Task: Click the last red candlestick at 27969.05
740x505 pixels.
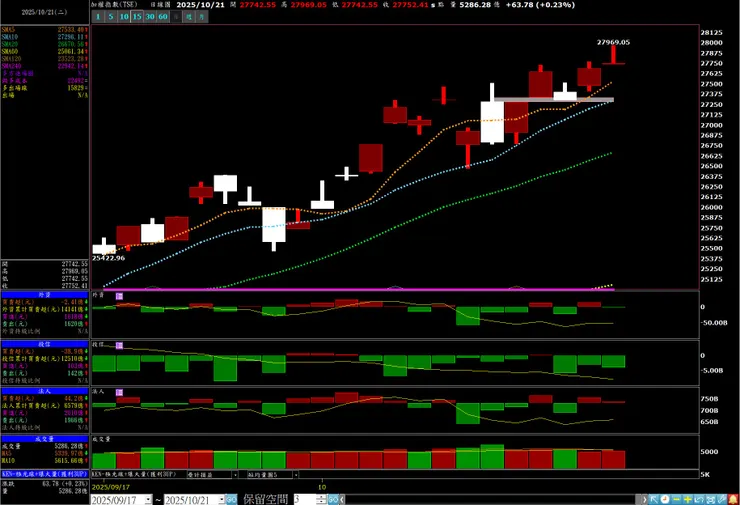Action: tap(614, 55)
